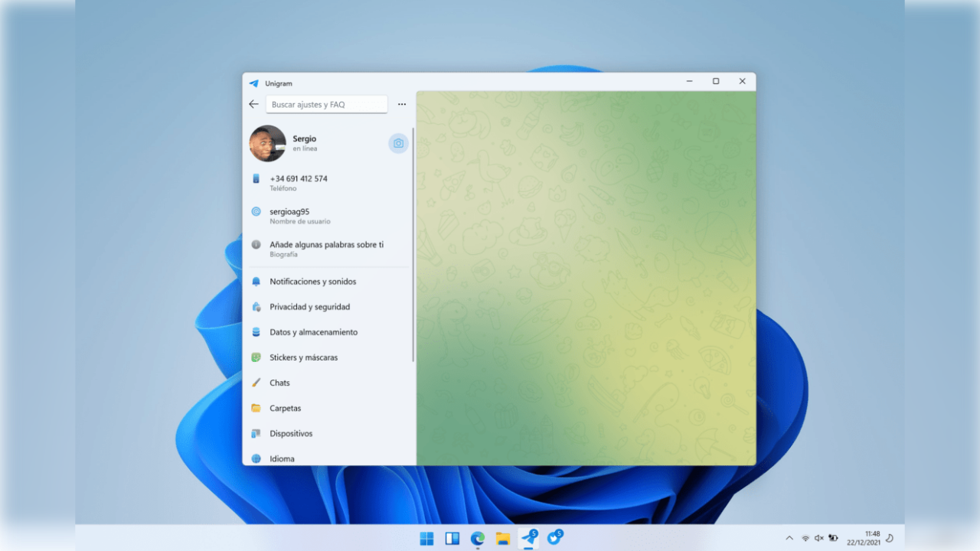Select phone number +34 691 412 574

tap(299, 178)
